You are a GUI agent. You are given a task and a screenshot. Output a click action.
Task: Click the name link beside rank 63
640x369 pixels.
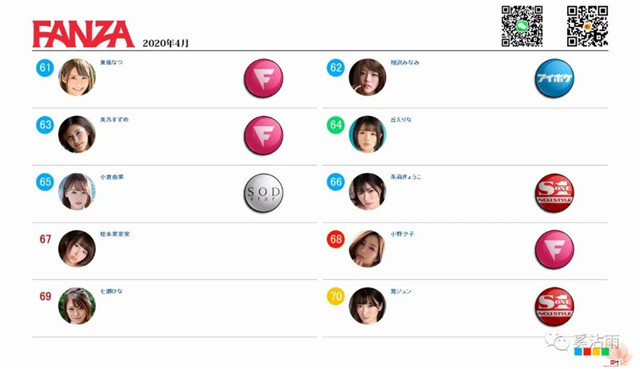coord(114,120)
